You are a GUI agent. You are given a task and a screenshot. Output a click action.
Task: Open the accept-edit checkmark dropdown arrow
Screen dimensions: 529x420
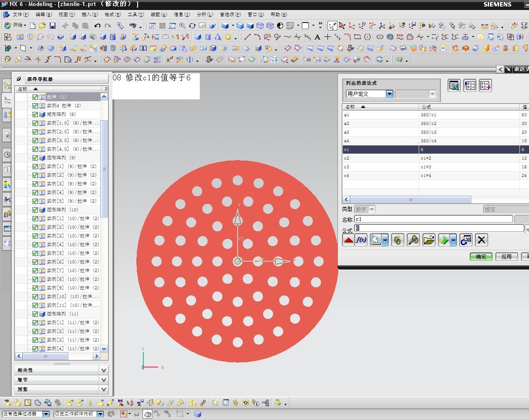click(x=453, y=240)
